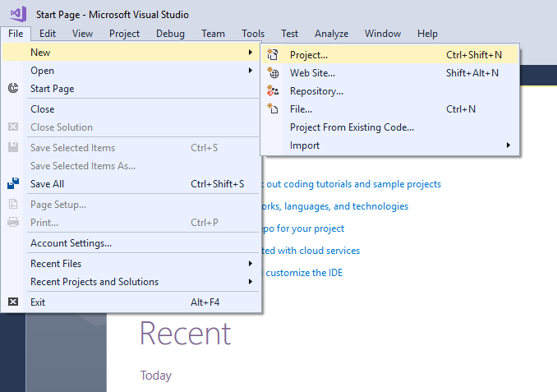The width and height of the screenshot is (557, 392).
Task: Click the Save All double-floppy icon
Action: point(13,183)
